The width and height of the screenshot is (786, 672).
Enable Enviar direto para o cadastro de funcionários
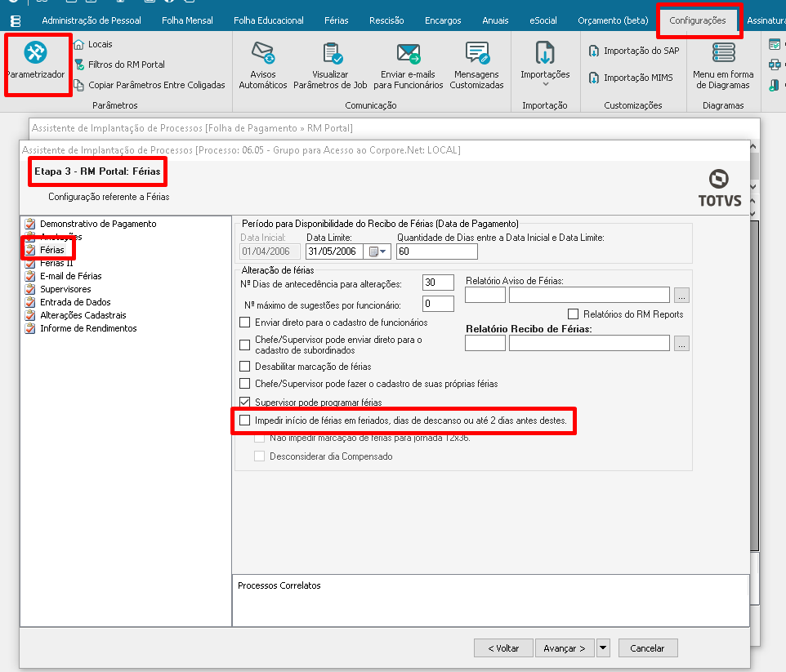[244, 323]
